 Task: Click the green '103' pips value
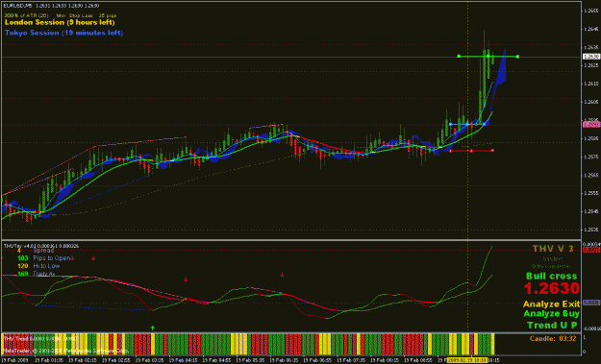[23, 258]
